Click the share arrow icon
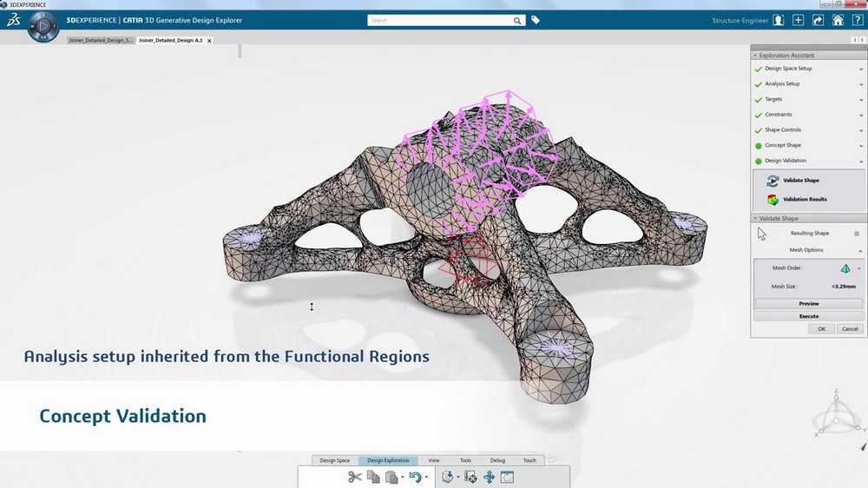Image resolution: width=868 pixels, height=488 pixels. [819, 21]
